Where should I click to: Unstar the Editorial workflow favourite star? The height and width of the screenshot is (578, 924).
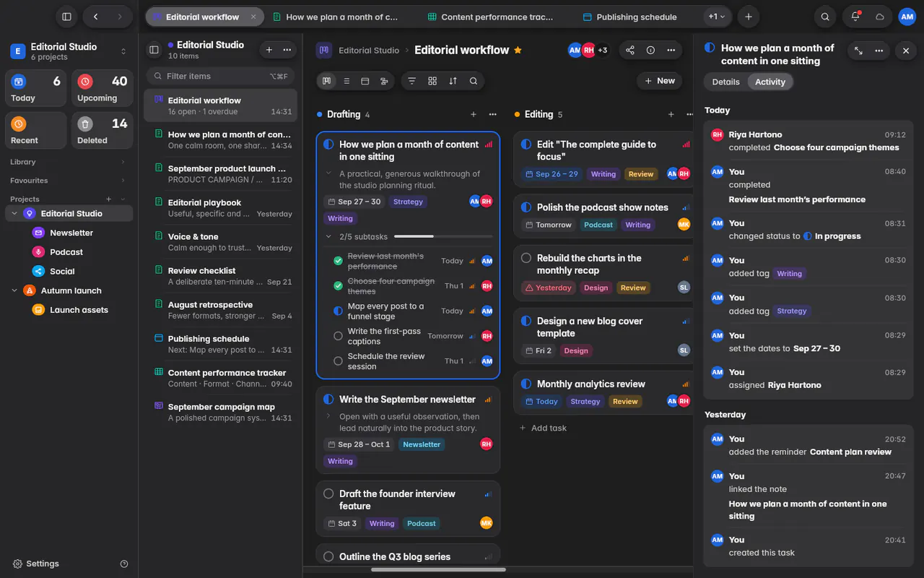(518, 50)
